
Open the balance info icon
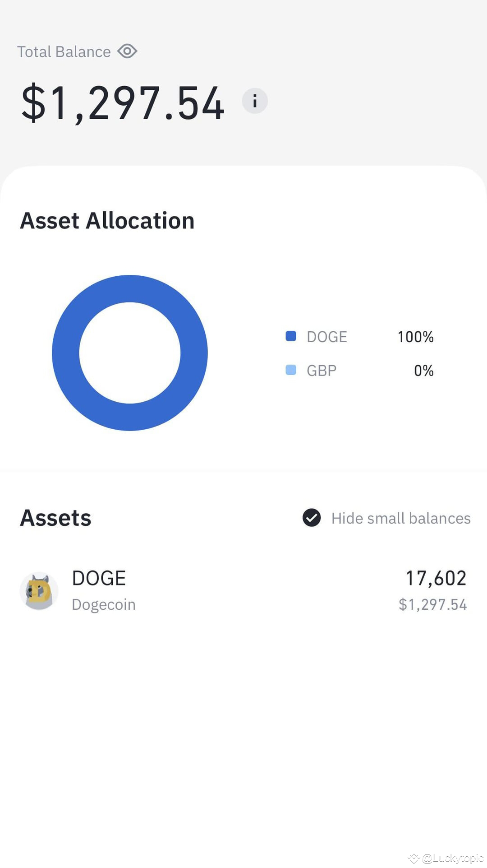(255, 101)
